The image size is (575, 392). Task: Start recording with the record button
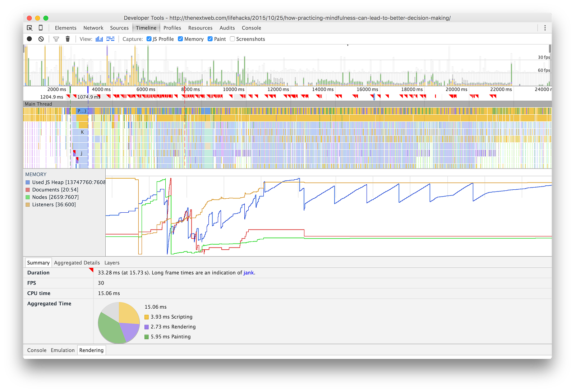pyautogui.click(x=29, y=39)
